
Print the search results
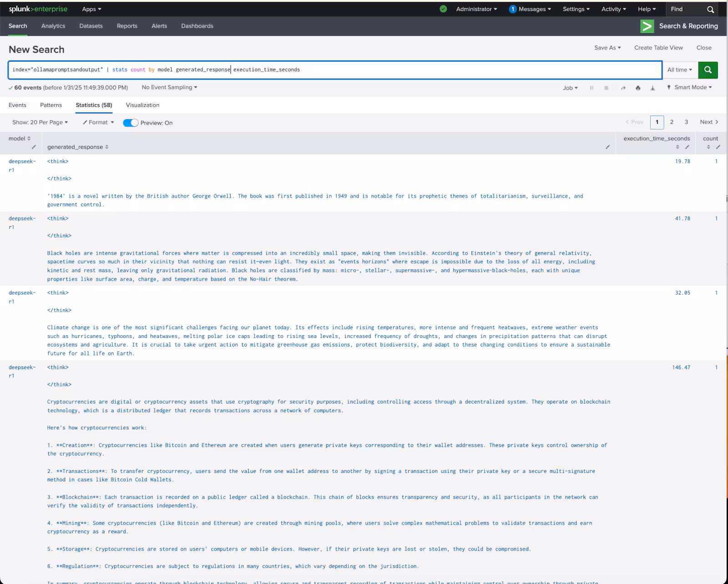coord(638,88)
